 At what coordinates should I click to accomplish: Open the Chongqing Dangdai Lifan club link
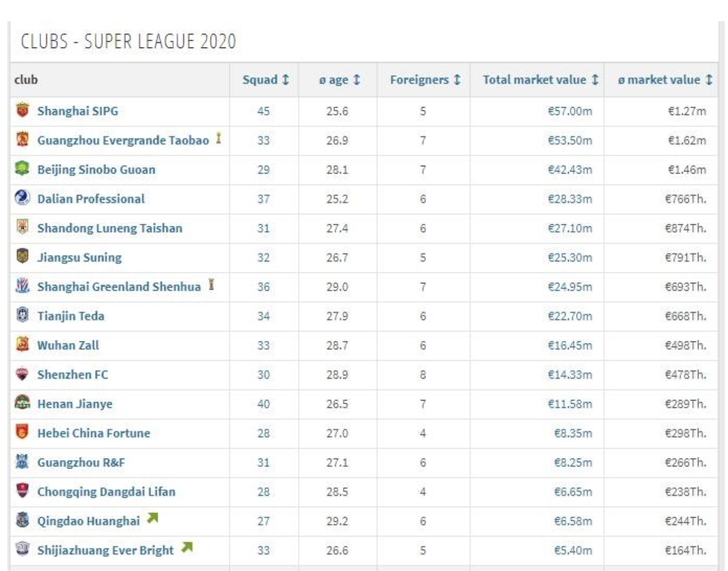(106, 492)
